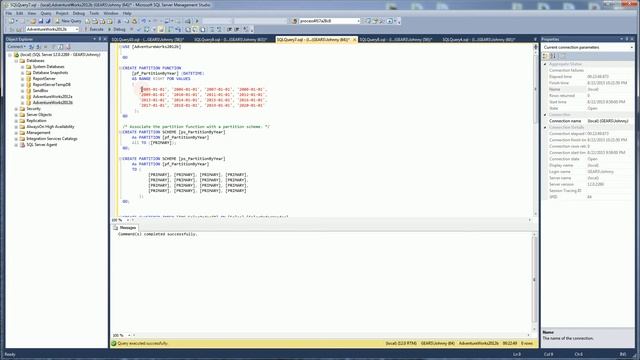Click the Cut scissors icon

coord(119,21)
